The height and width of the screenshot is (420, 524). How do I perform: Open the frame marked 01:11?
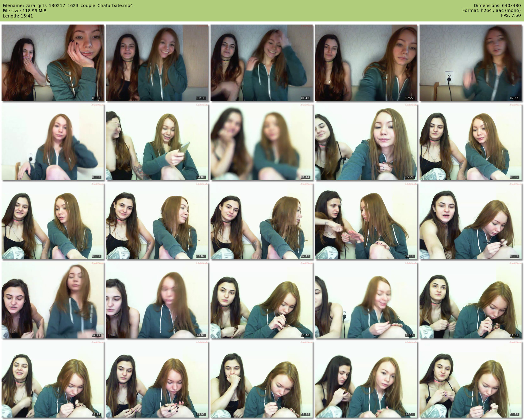pyautogui.click(x=157, y=63)
